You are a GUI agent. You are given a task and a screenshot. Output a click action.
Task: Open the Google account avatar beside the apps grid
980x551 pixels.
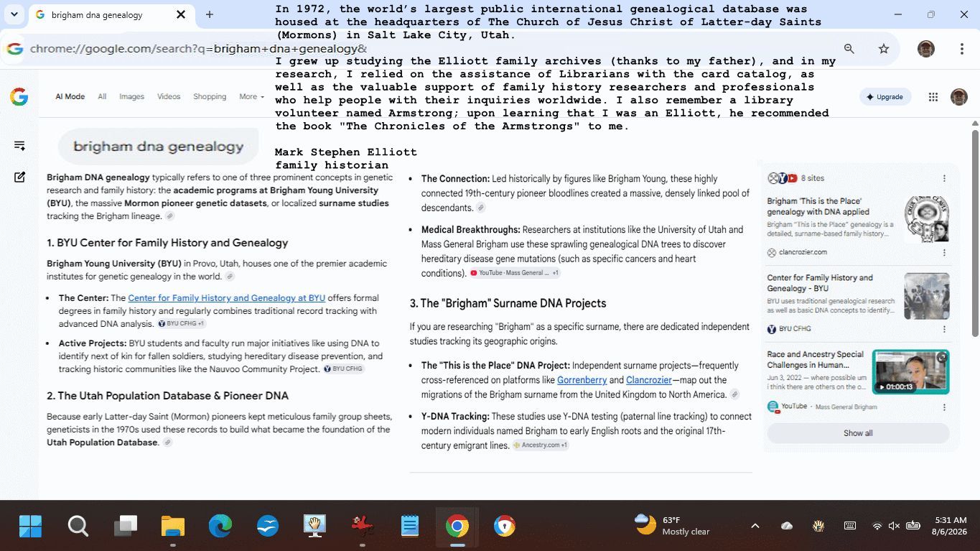pyautogui.click(x=959, y=97)
